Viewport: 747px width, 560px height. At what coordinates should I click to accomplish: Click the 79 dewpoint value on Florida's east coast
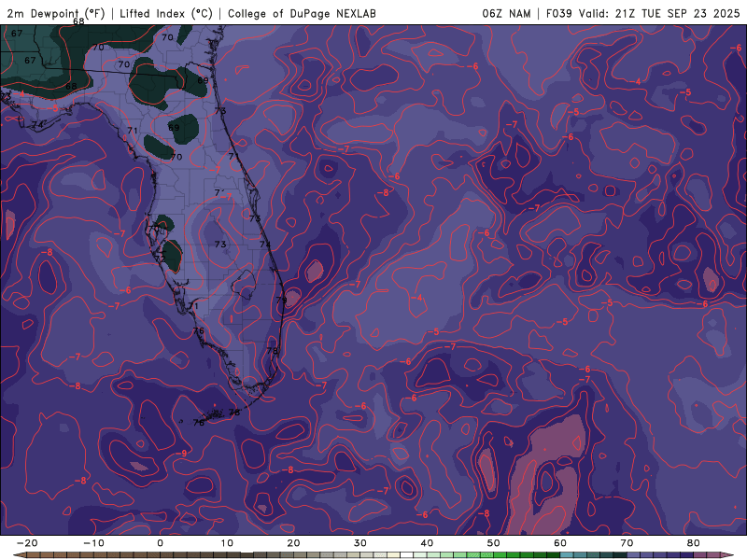point(281,300)
